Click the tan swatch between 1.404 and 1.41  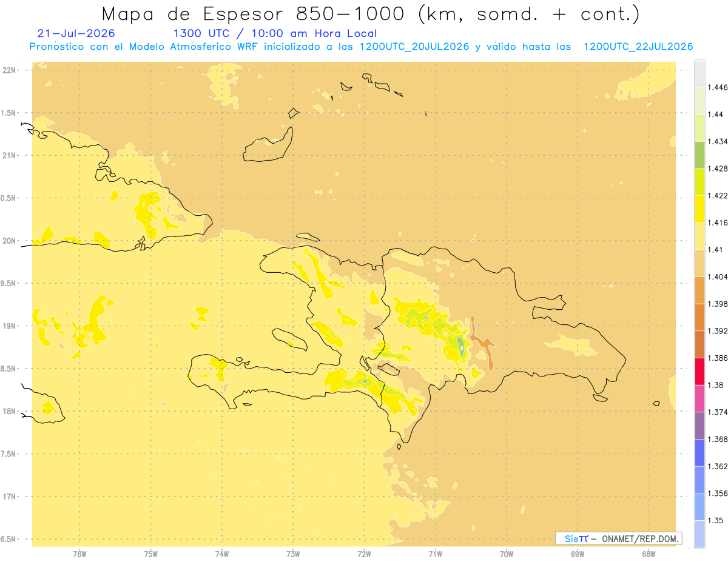click(x=699, y=263)
